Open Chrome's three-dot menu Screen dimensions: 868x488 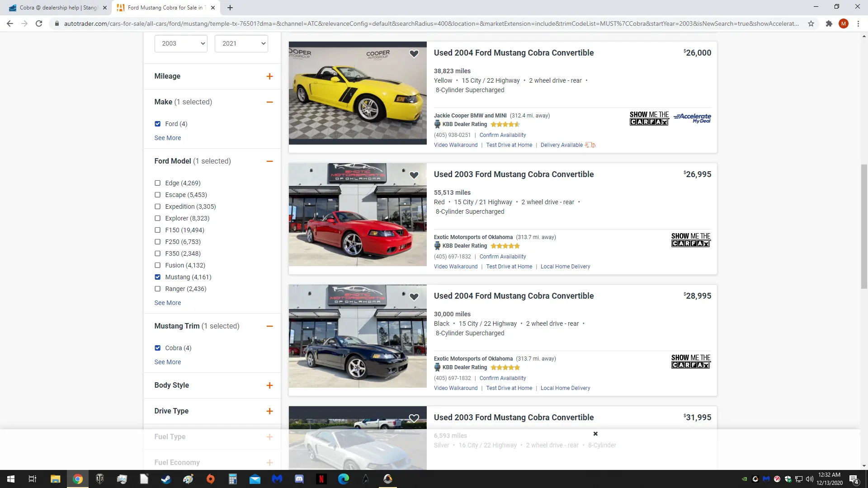click(x=858, y=23)
